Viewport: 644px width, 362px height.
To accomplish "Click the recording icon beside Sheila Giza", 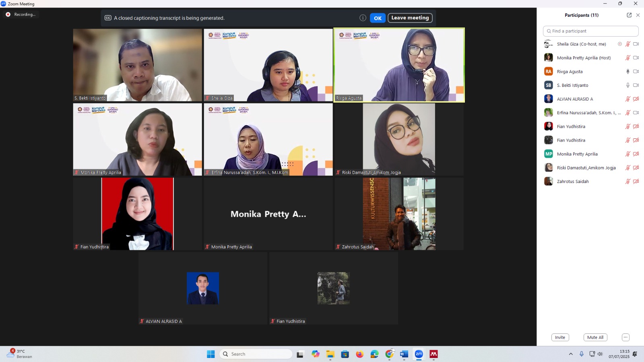I will pos(620,44).
